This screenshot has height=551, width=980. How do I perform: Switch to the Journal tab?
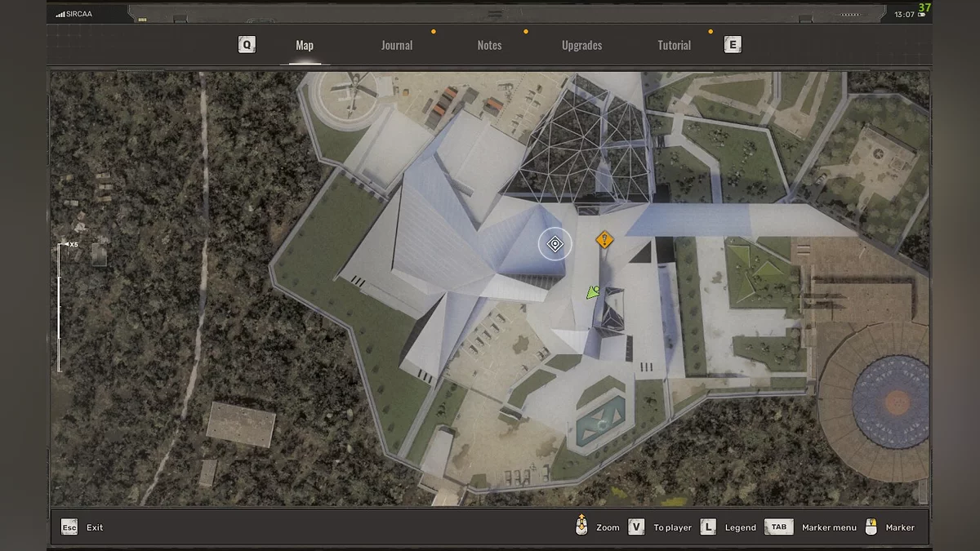click(397, 46)
